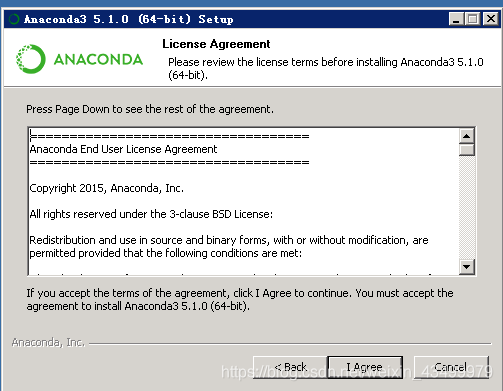Minimize the Anaconda3 Setup window
The height and width of the screenshot is (391, 503).
pyautogui.click(x=456, y=19)
